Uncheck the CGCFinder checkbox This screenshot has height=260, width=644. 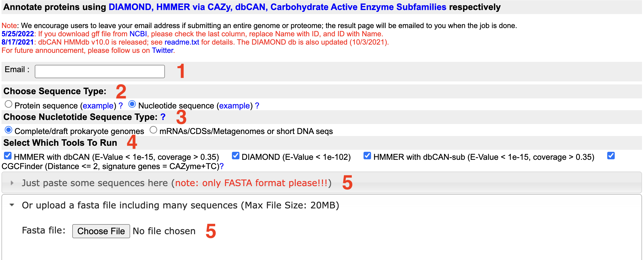[x=611, y=156]
